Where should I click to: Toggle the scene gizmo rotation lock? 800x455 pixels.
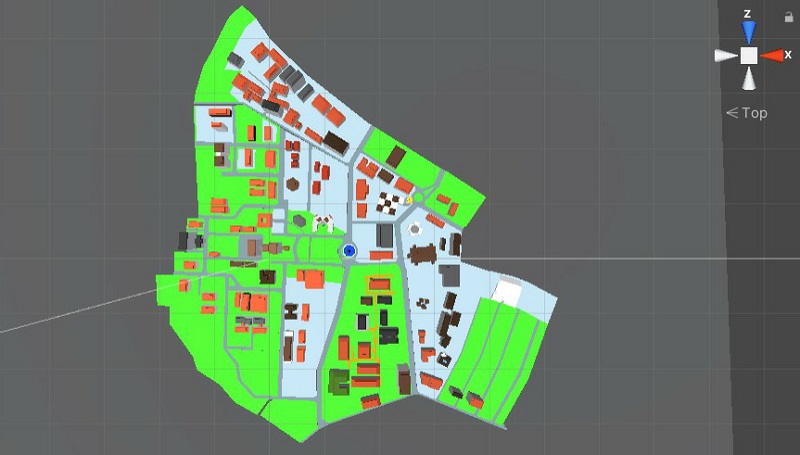pos(789,17)
